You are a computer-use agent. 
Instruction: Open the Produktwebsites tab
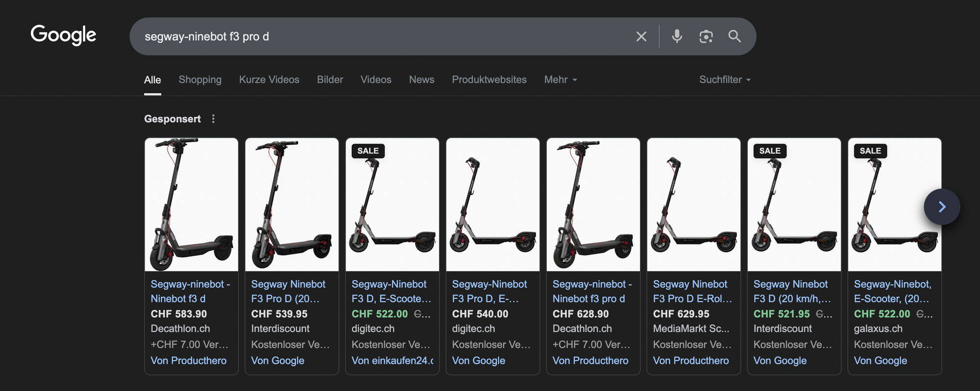click(x=489, y=79)
